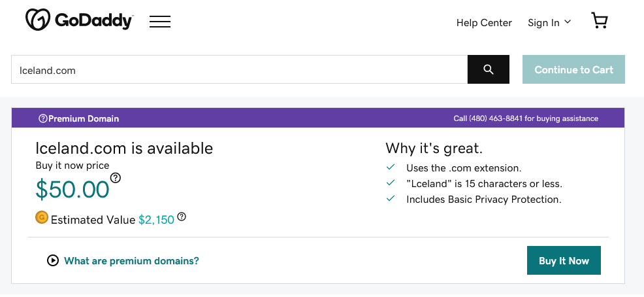Screen dimensions: 644x297
Task: Click the Premium Domain help question icon
Action: 42,118
